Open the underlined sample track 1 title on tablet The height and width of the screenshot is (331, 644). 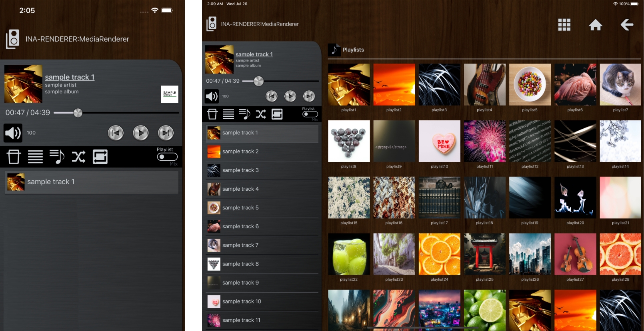pos(254,54)
